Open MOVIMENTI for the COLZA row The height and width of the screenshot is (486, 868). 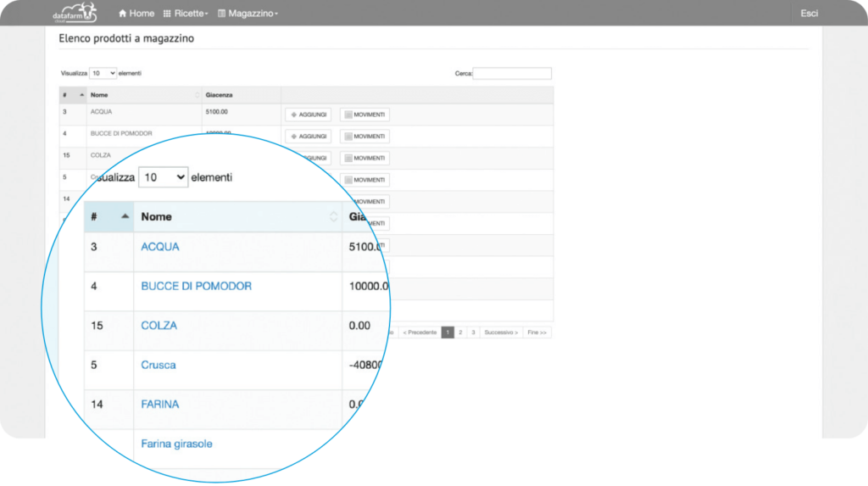tap(364, 158)
